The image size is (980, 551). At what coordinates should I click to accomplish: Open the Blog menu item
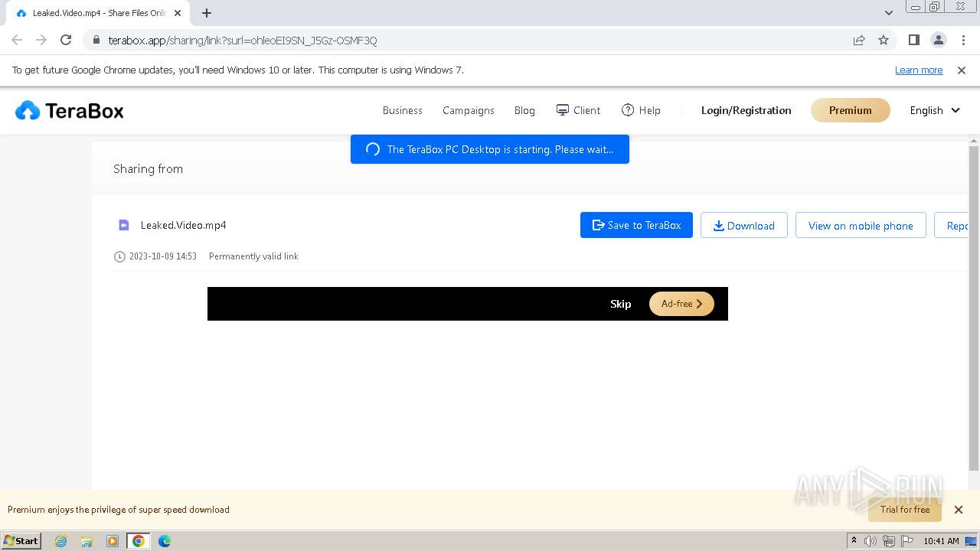pyautogui.click(x=524, y=111)
